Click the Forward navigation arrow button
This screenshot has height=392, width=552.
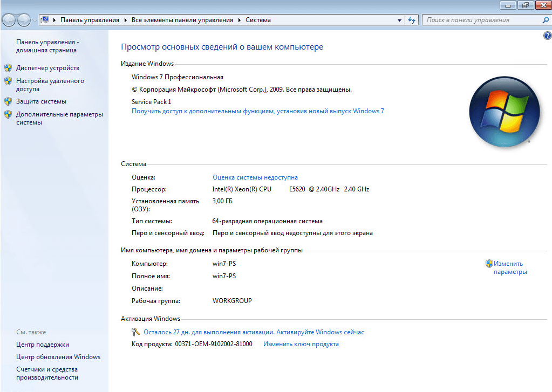point(24,20)
